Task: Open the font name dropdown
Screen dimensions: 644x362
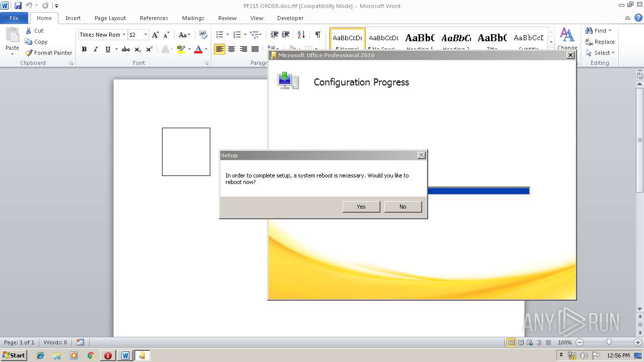Action: [x=124, y=35]
